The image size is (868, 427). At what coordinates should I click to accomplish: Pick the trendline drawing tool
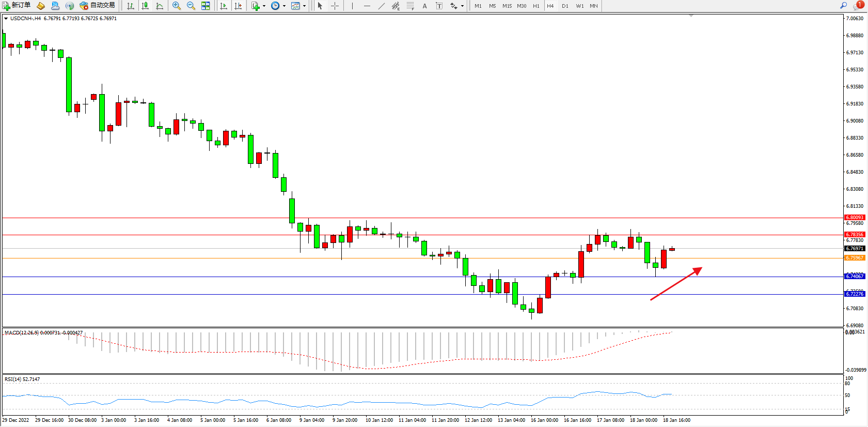tap(381, 6)
